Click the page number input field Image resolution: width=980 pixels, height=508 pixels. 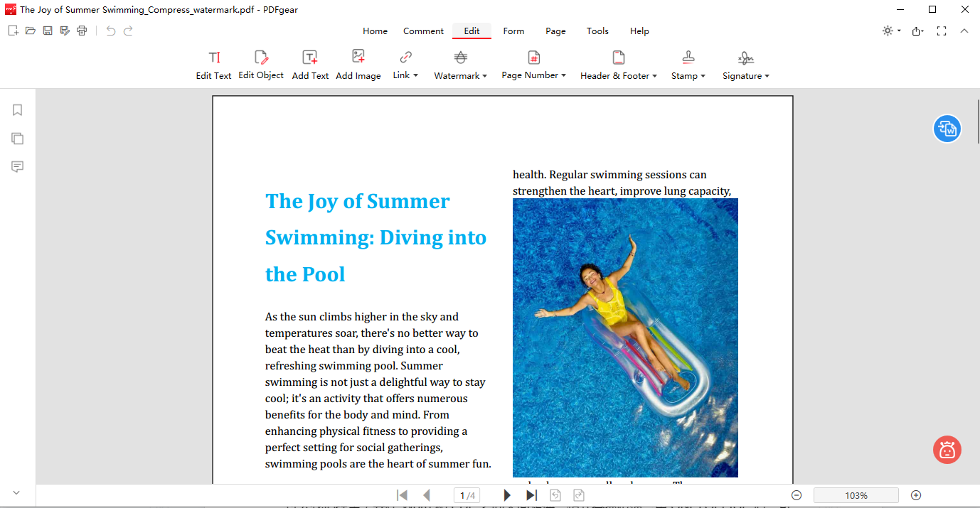467,495
